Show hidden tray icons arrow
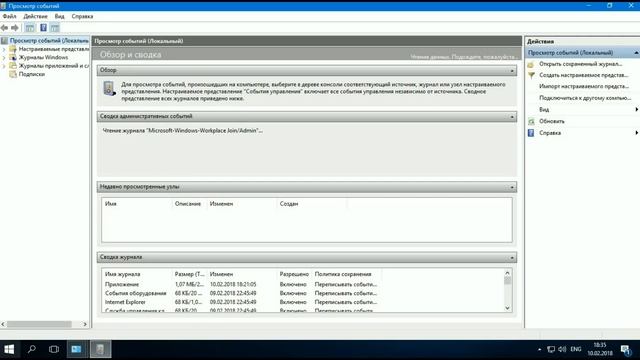The width and height of the screenshot is (640, 360). tap(540, 349)
